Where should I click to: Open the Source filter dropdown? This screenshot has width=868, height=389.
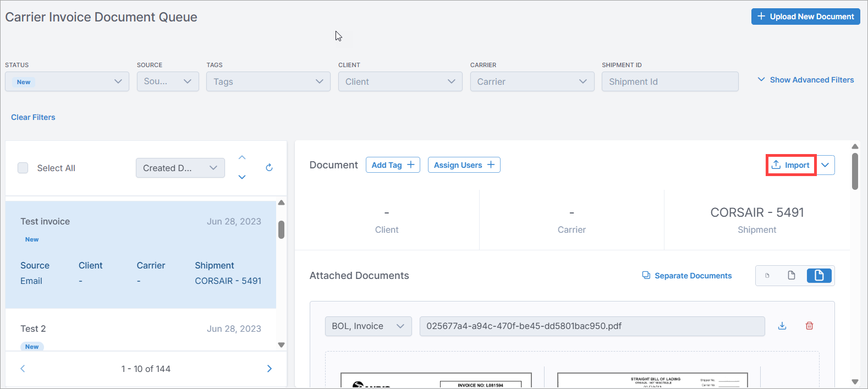(x=168, y=81)
